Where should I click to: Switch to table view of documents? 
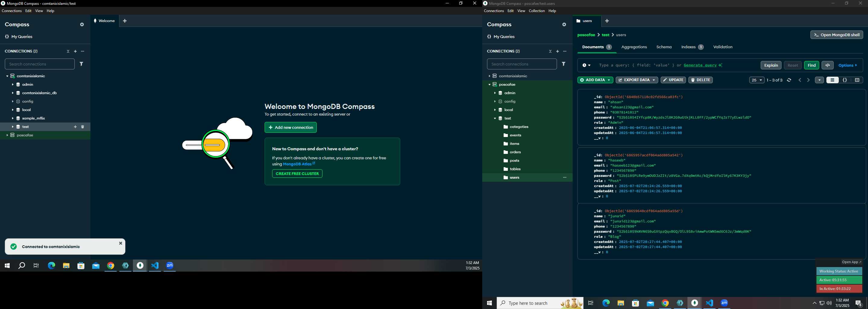(x=857, y=80)
